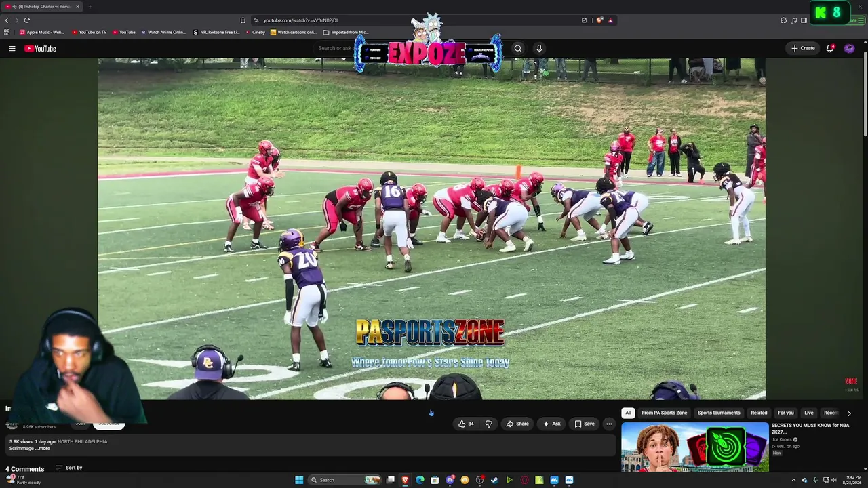Open the taskbar clock showing 9:42 PM

coord(852,480)
